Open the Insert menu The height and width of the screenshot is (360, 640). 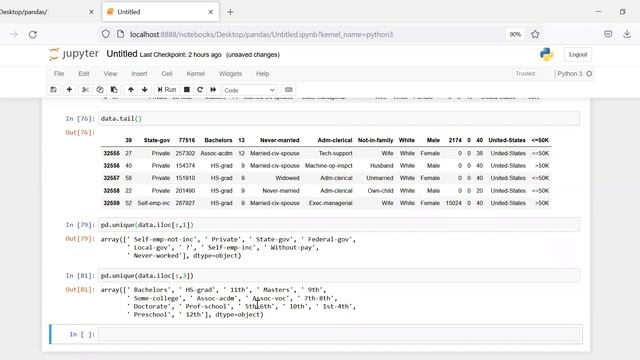[x=139, y=74]
